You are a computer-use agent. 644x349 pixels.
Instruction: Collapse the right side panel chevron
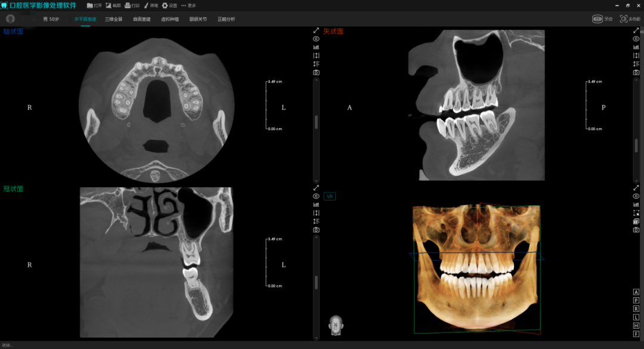click(642, 32)
